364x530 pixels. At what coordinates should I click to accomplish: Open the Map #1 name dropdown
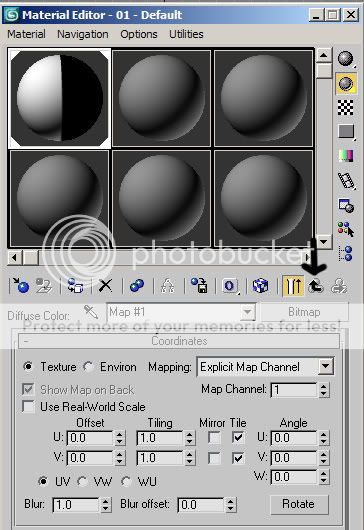(181, 312)
